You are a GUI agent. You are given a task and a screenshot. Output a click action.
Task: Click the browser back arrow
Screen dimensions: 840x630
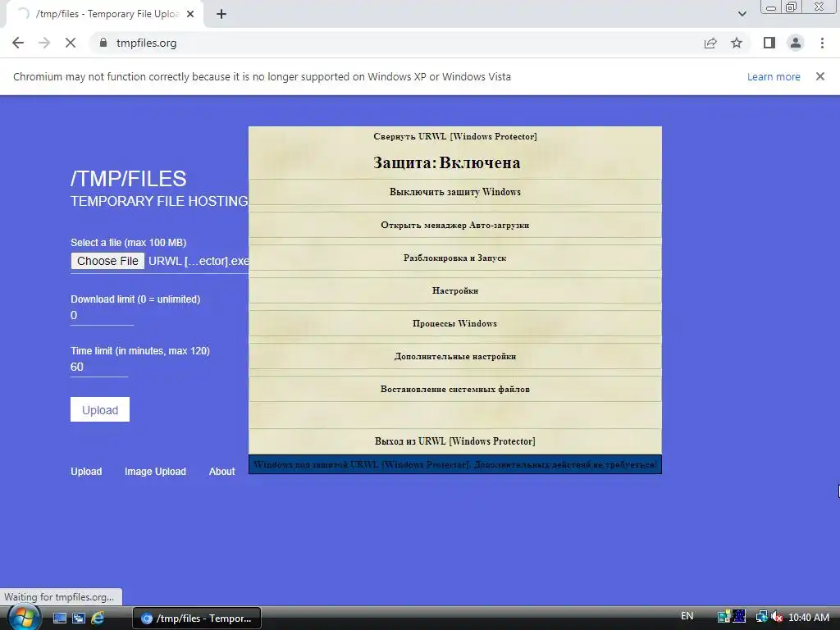tap(18, 43)
